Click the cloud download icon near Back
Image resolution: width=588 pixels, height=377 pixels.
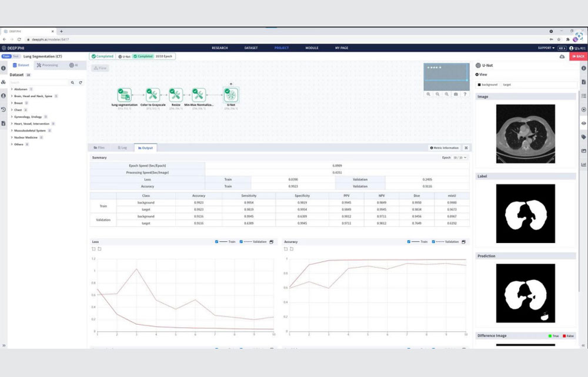point(562,56)
